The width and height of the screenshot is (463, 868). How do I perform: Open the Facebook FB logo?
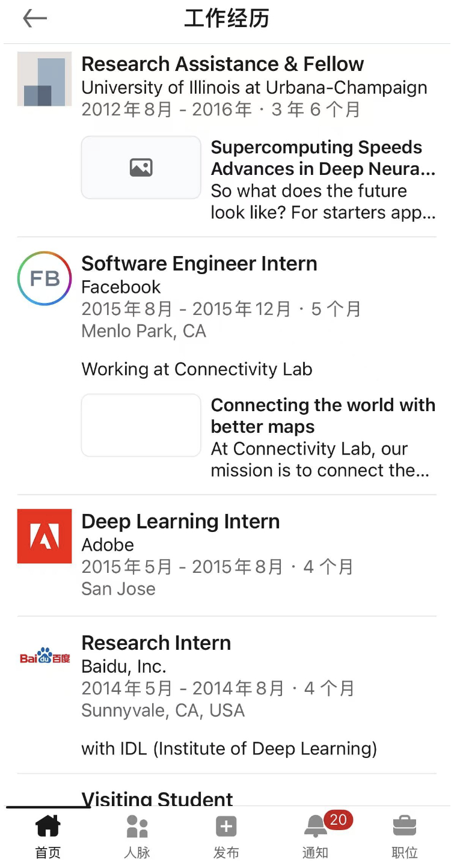coord(44,278)
